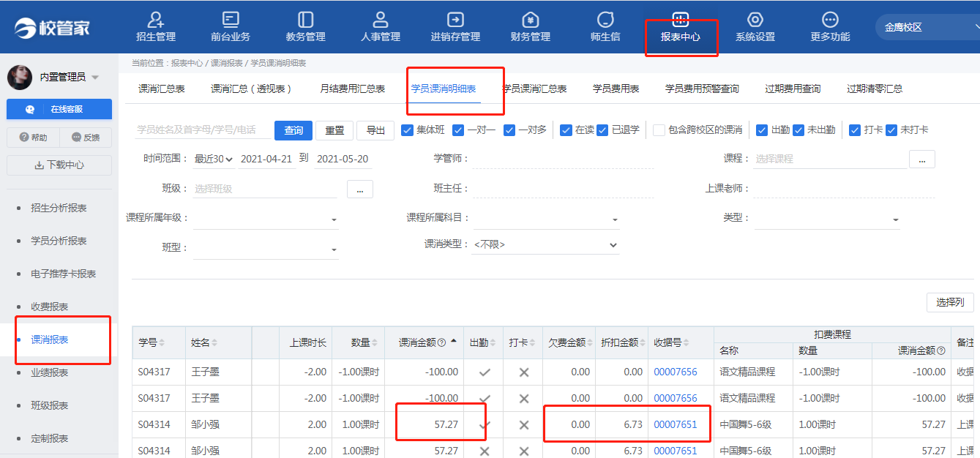The image size is (980, 458).
Task: Open 在线客服 chat support
Action: (59, 109)
